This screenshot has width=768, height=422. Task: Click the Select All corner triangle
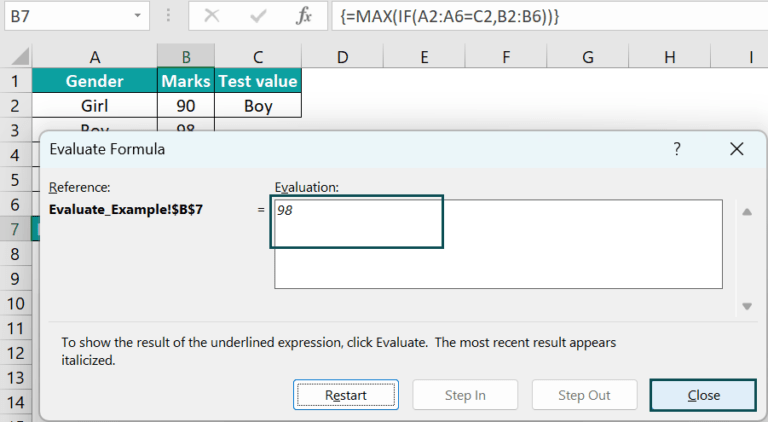[x=21, y=56]
